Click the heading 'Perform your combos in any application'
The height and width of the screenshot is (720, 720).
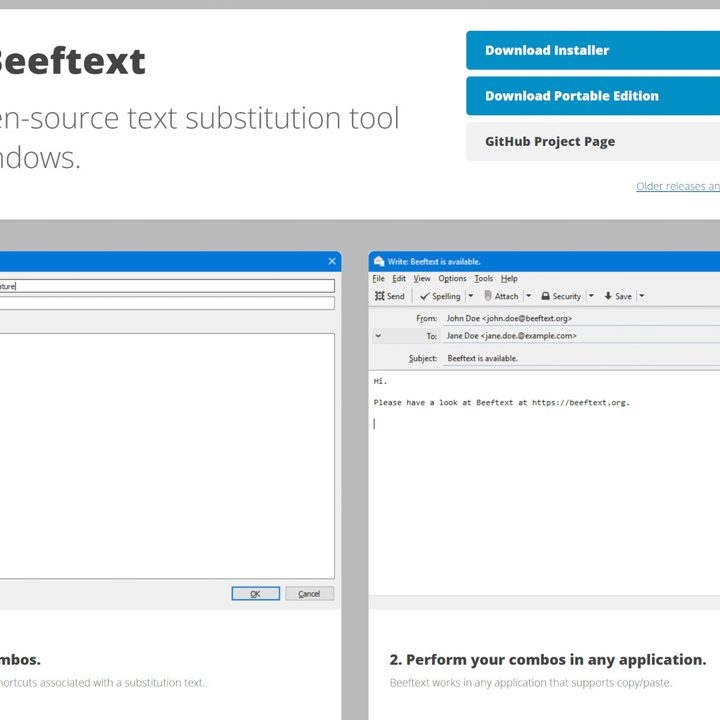coord(547,659)
